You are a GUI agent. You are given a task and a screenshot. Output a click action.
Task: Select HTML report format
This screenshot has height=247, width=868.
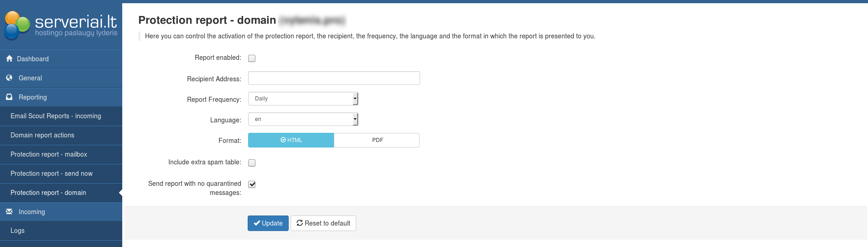[291, 140]
